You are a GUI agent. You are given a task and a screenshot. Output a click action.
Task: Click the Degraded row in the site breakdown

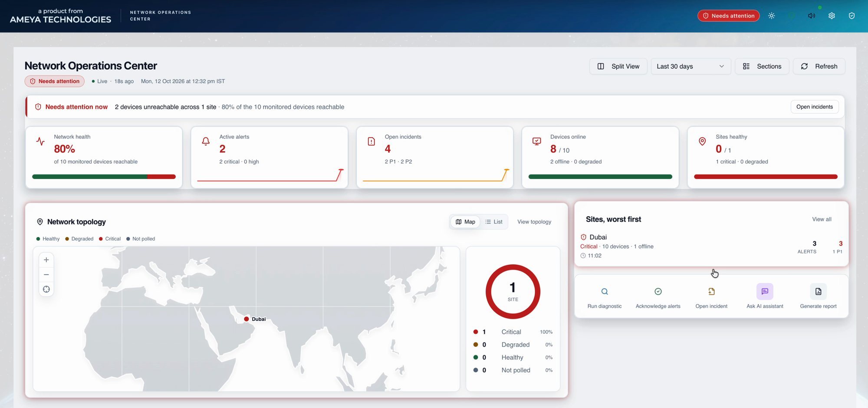pos(513,345)
